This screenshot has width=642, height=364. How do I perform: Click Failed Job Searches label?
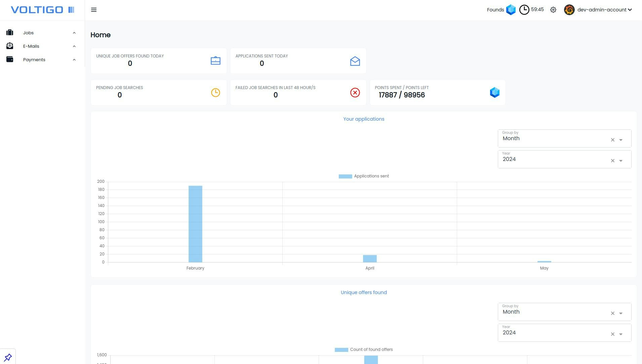[275, 88]
